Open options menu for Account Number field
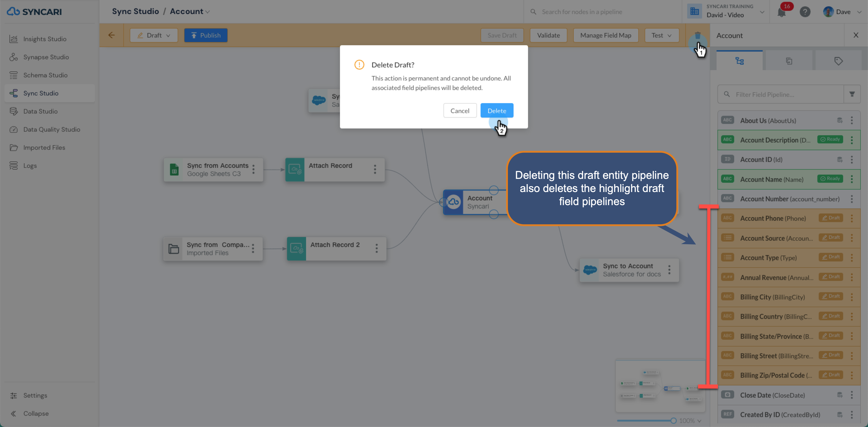Screen dimensions: 868x427 click(852, 199)
